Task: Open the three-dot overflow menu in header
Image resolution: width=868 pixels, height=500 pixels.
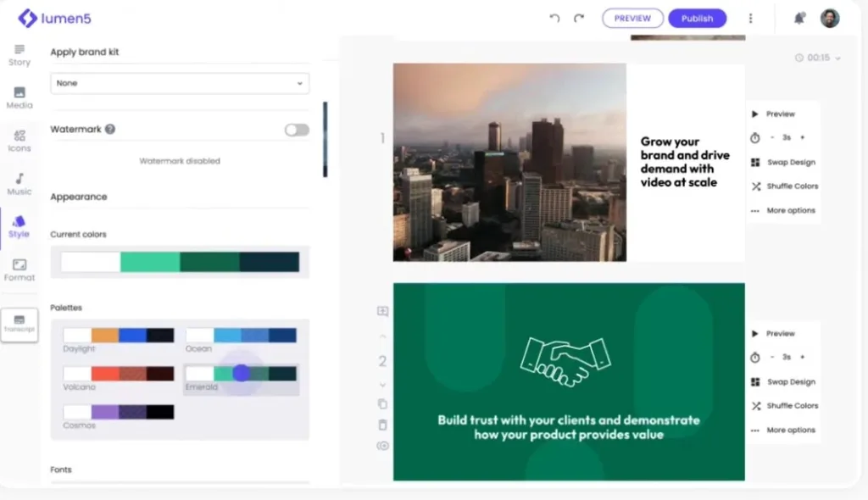Action: 751,19
